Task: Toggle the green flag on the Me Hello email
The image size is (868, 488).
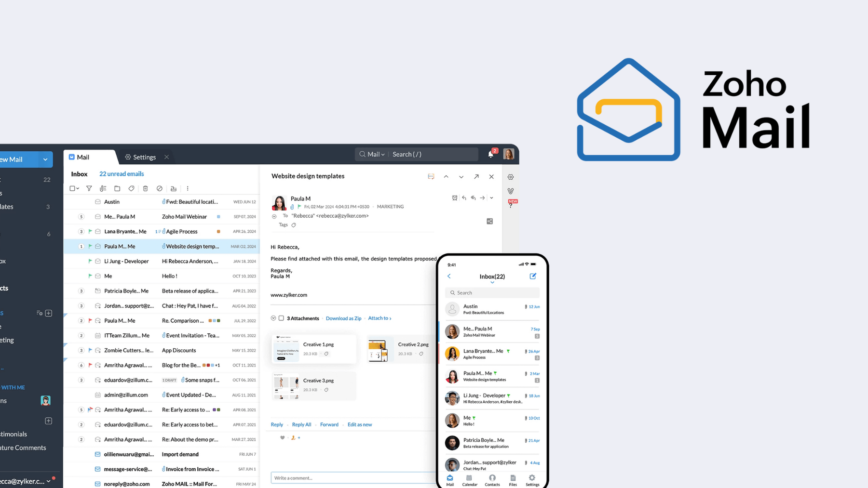Action: coord(90,276)
